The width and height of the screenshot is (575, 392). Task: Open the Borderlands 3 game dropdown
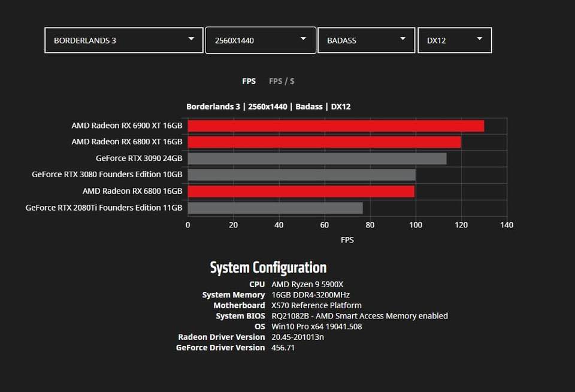(x=124, y=40)
